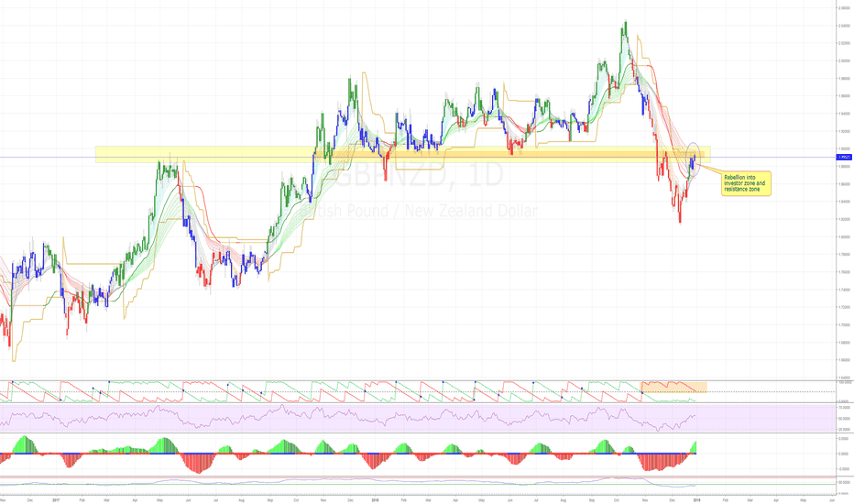This screenshot has width=854, height=504.
Task: Click the 75.0000 level on the RSI axis
Action: pyautogui.click(x=845, y=408)
